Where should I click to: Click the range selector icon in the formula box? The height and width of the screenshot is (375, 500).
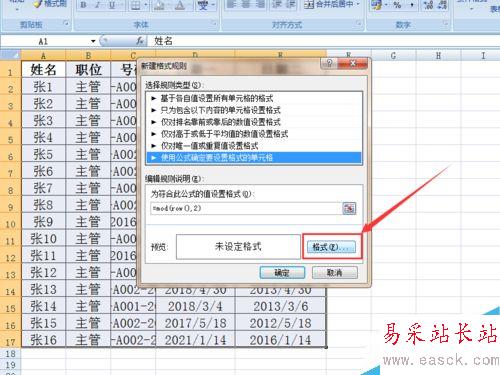(x=349, y=208)
